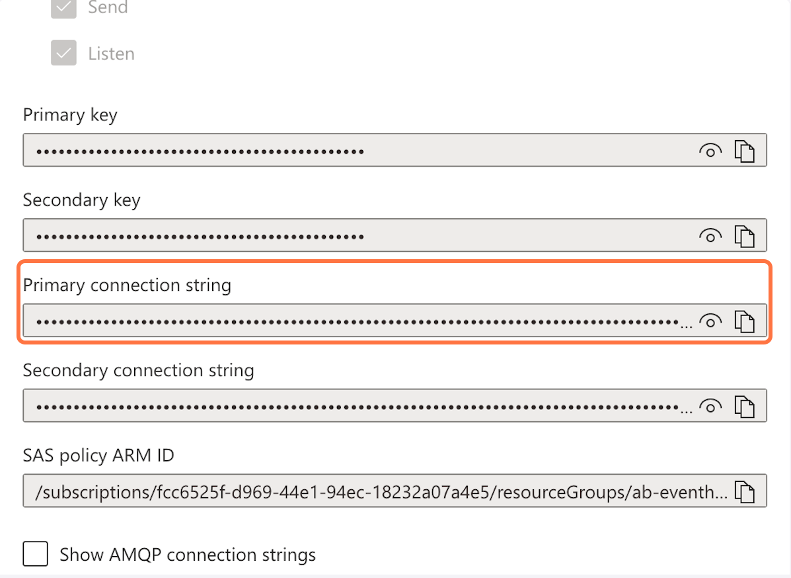Screen dimensions: 791x578
Task: Copy the Primary key value
Action: [x=744, y=151]
